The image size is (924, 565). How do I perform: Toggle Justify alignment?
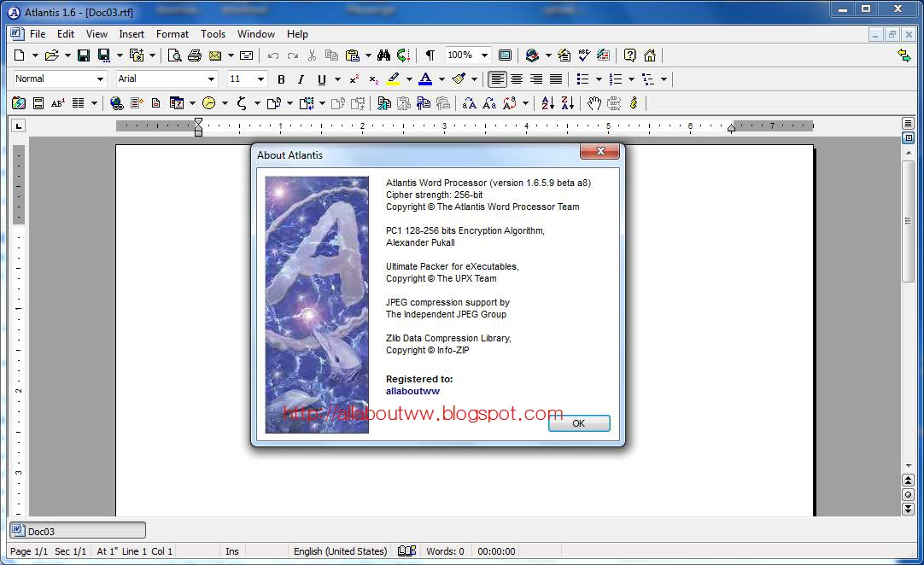556,79
